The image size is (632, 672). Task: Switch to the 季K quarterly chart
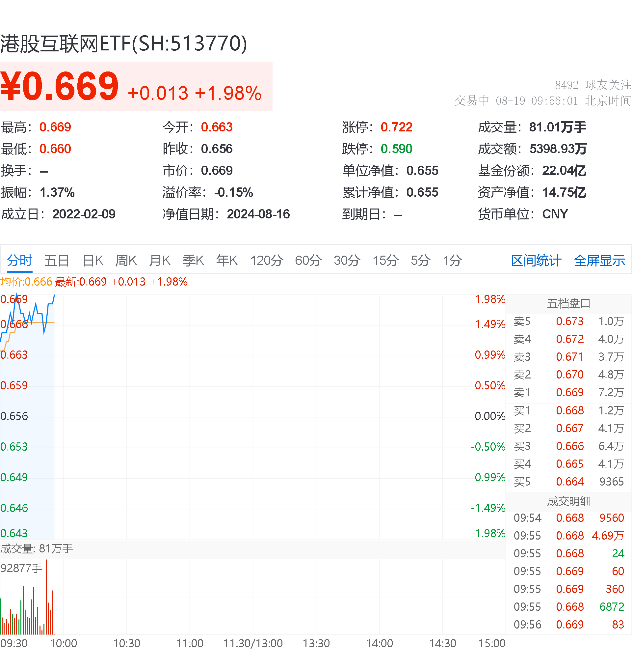[193, 260]
